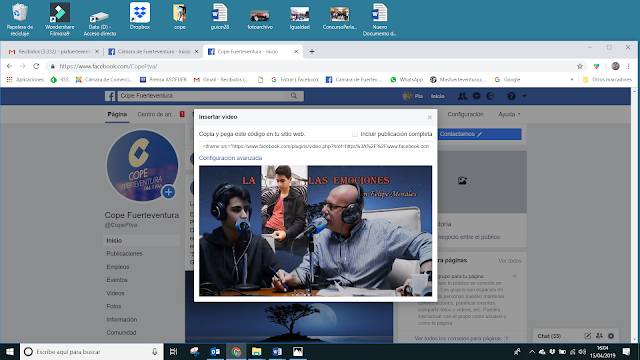
Task: Click the video preview thumbnail
Action: coord(316,231)
